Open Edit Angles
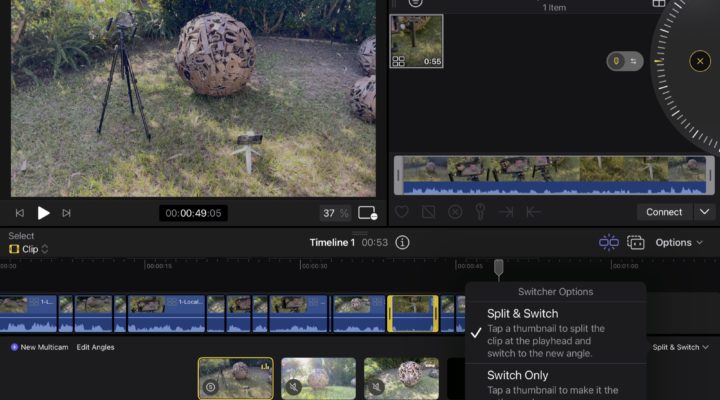 (x=96, y=347)
